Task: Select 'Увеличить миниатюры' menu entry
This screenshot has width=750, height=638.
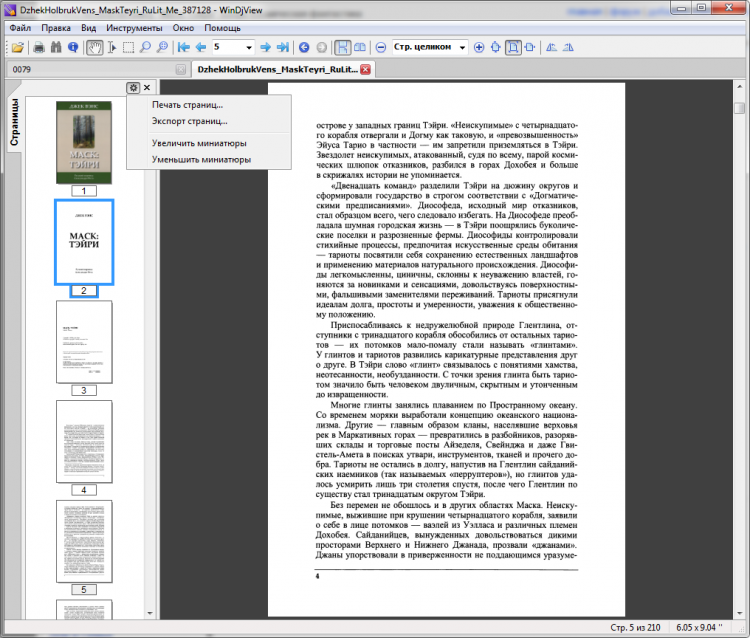Action: [200, 143]
